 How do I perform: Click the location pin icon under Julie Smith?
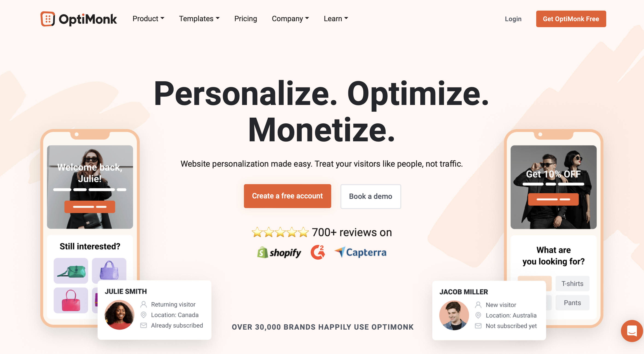(143, 314)
